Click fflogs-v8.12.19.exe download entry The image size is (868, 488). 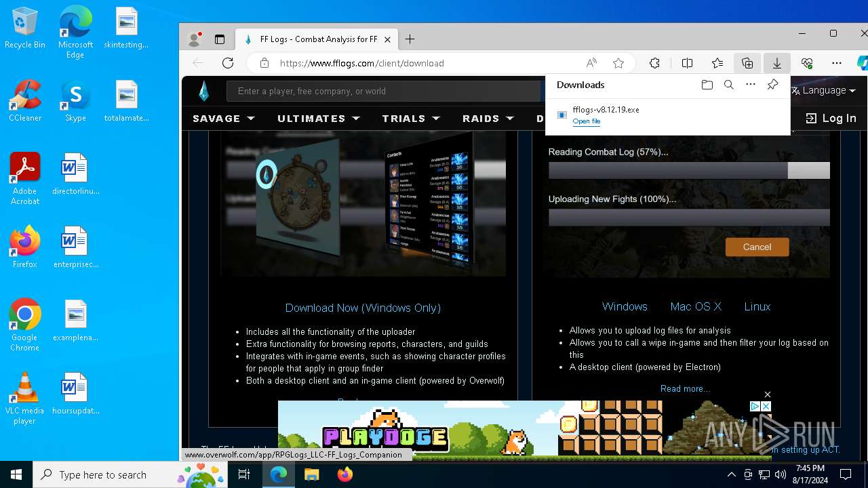tap(667, 115)
